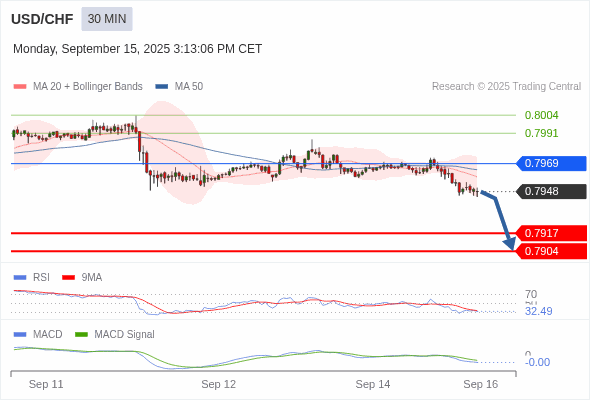590x400 pixels.
Task: Click the green MACD Signal legend swatch
Action: click(81, 335)
